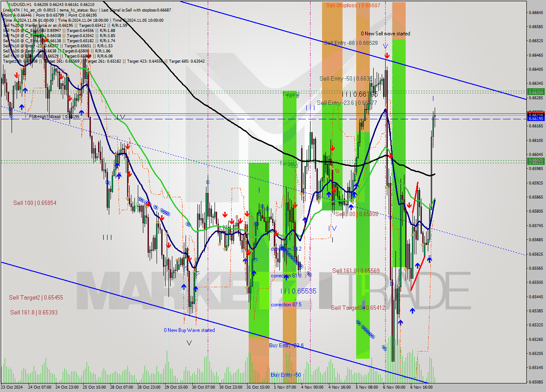Click the 'Buy Entry -50' label

(x=286, y=375)
